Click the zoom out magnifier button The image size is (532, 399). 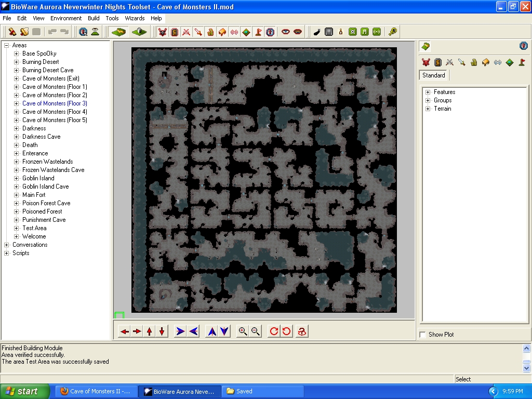pyautogui.click(x=255, y=331)
